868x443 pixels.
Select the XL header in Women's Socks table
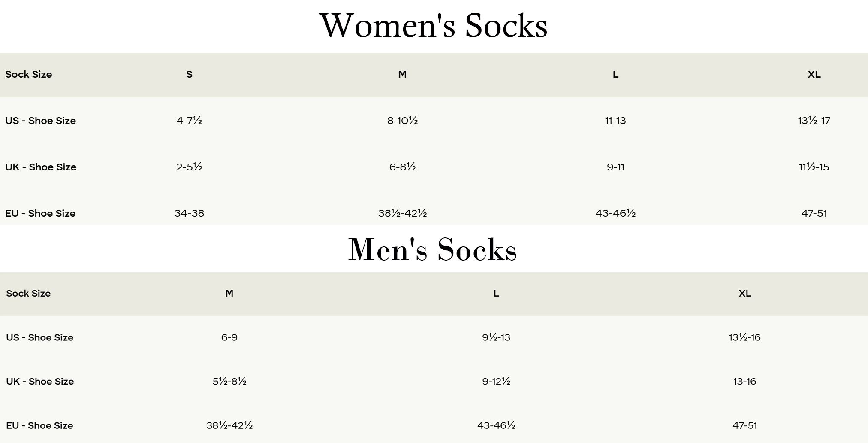coord(814,75)
